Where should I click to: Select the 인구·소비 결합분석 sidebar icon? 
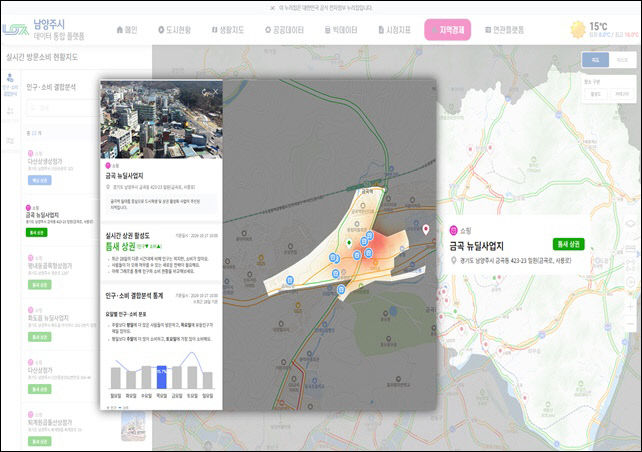[10, 84]
